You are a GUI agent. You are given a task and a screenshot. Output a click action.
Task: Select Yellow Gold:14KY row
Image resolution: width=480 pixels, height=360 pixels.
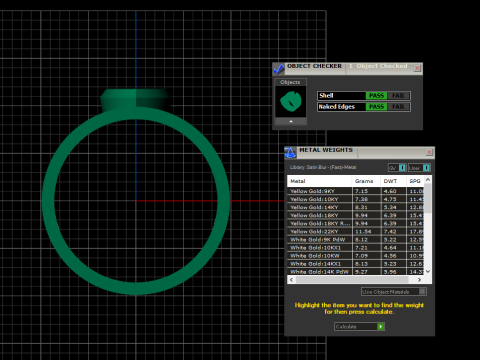(x=356, y=207)
